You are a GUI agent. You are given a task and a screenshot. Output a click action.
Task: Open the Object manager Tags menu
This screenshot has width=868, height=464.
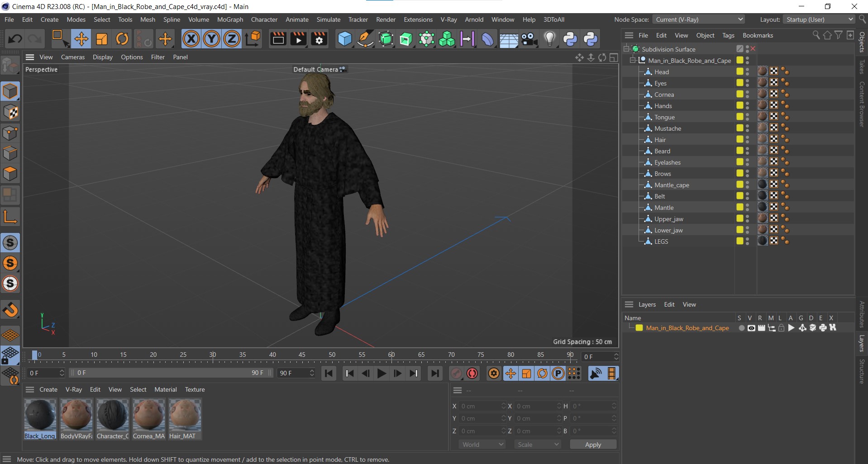(x=728, y=35)
